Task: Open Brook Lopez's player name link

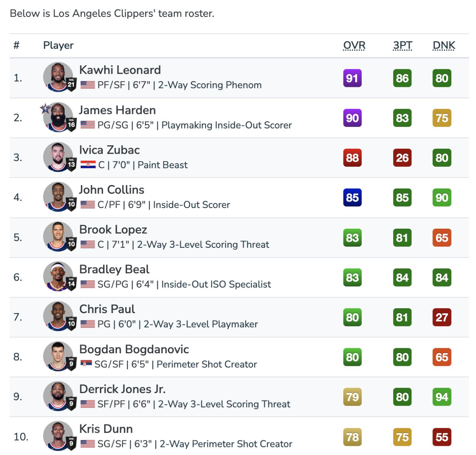Action: pos(113,229)
